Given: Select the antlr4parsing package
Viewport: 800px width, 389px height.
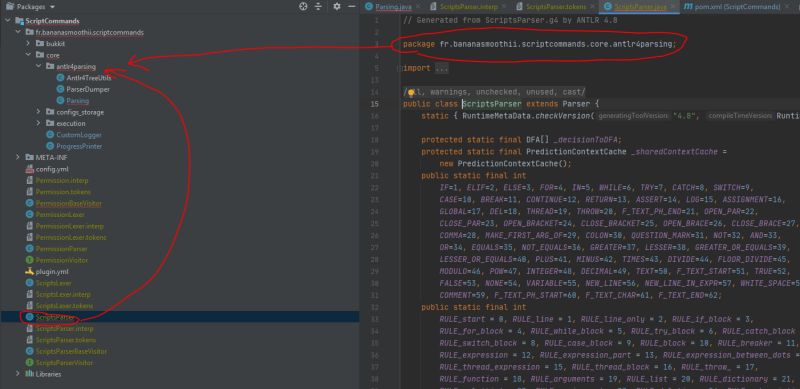Looking at the screenshot, I should (76, 66).
